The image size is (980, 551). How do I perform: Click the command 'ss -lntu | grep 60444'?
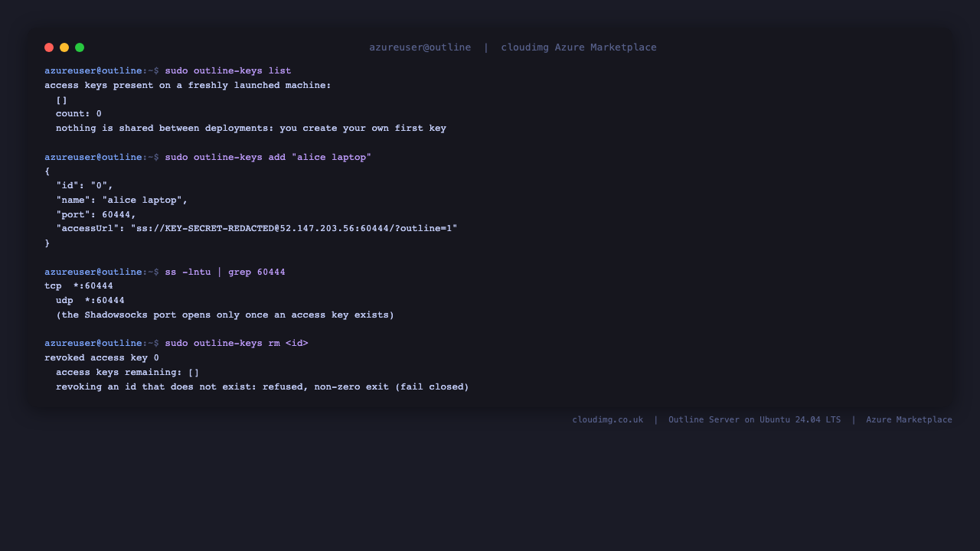225,272
